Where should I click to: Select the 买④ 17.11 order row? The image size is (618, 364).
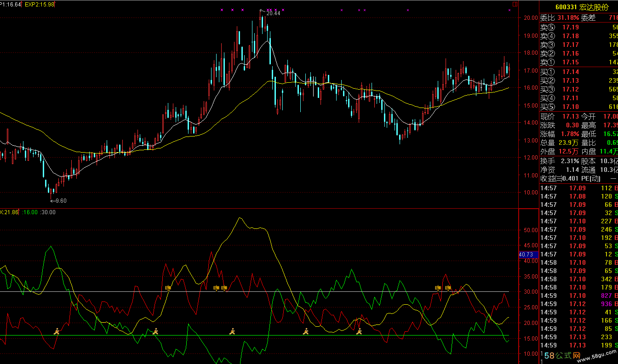(x=579, y=98)
